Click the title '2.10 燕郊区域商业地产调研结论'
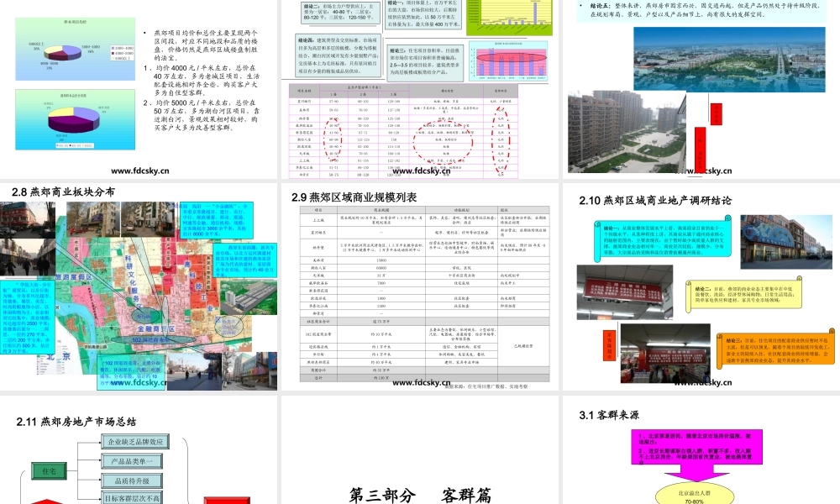Viewport: 840px width, 504px height. tap(654, 200)
